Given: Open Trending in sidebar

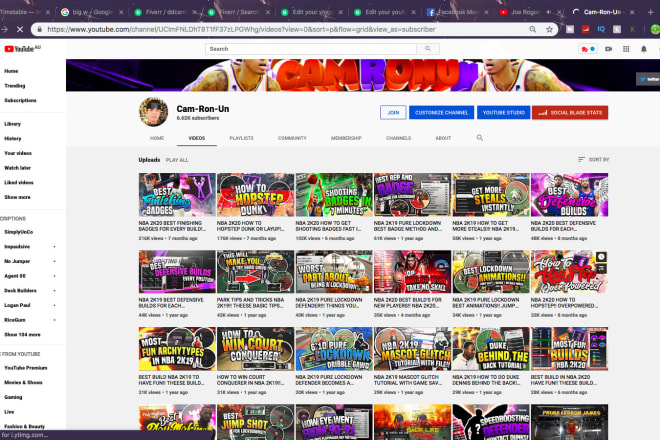Looking at the screenshot, I should point(15,86).
